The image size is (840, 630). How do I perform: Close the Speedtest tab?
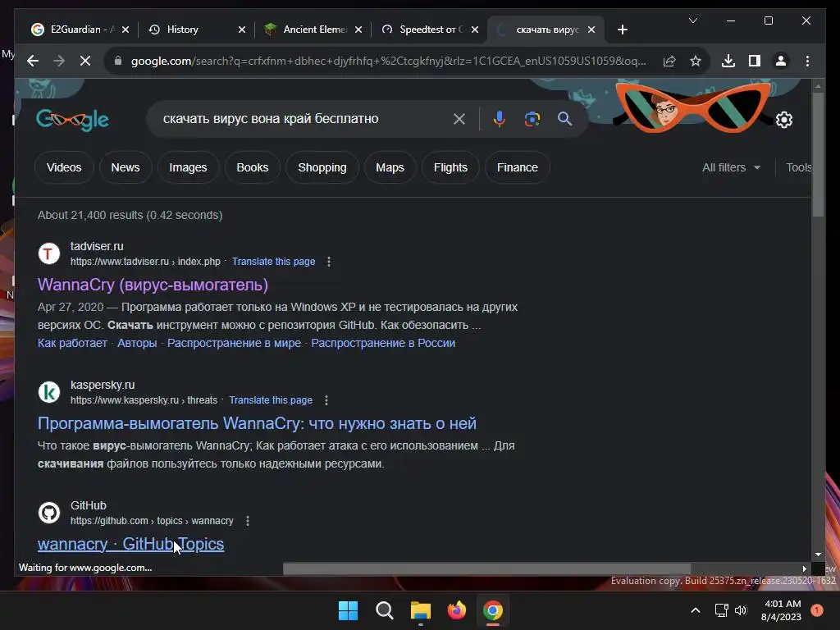point(475,30)
